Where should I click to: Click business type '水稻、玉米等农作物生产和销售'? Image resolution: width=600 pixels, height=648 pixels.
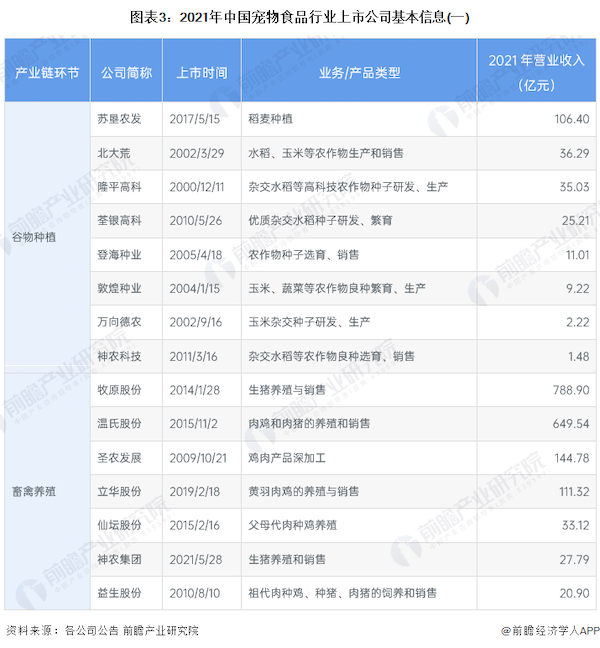326,153
